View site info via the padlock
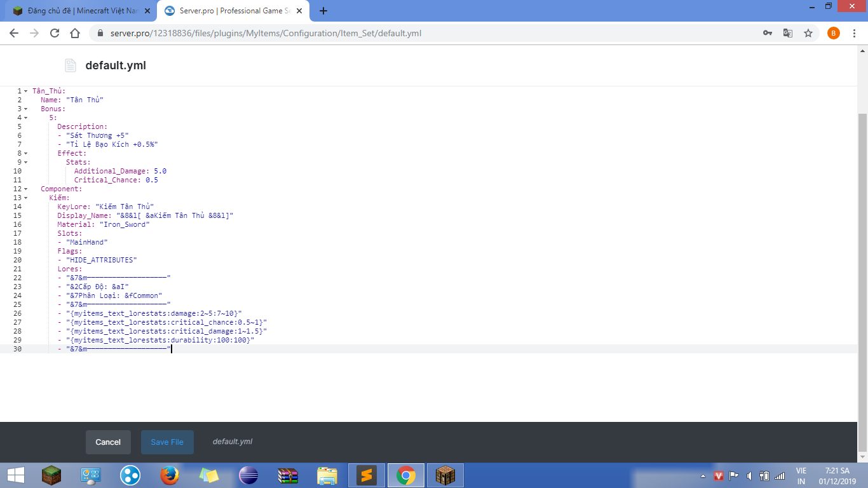Image resolution: width=868 pixels, height=488 pixels. [x=100, y=33]
